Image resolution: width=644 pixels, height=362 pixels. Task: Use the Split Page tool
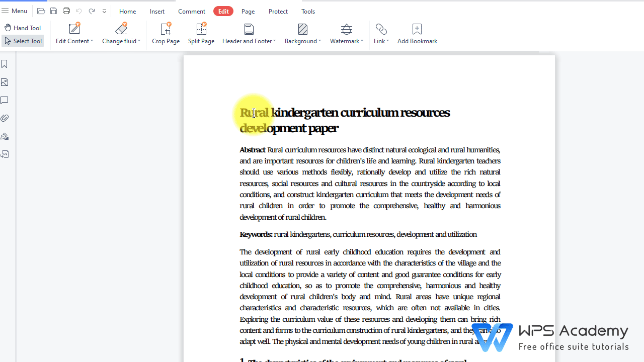click(x=201, y=33)
